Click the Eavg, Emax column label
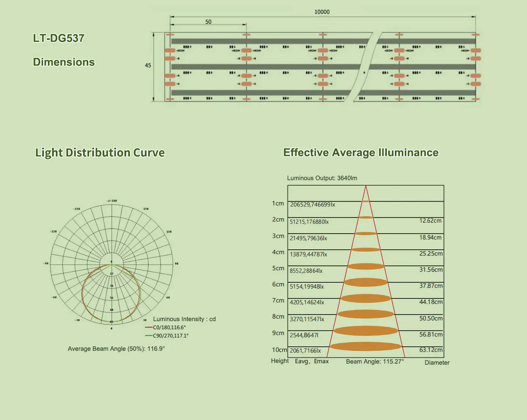 (x=312, y=361)
